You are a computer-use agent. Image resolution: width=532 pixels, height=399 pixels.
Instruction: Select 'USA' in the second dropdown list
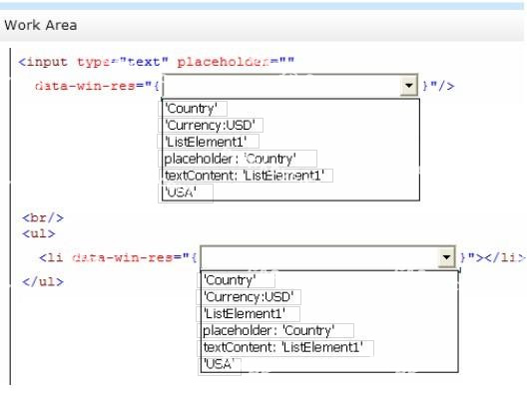point(220,365)
